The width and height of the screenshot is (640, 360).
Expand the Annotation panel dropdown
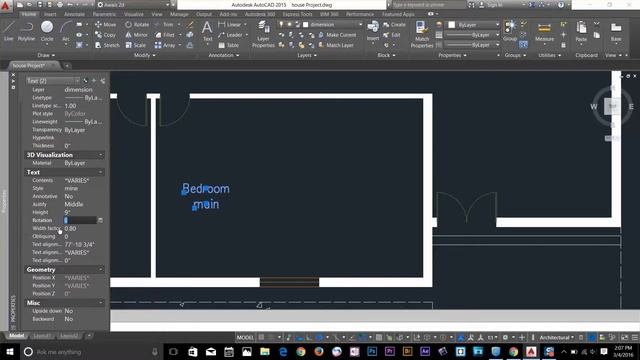(x=224, y=55)
